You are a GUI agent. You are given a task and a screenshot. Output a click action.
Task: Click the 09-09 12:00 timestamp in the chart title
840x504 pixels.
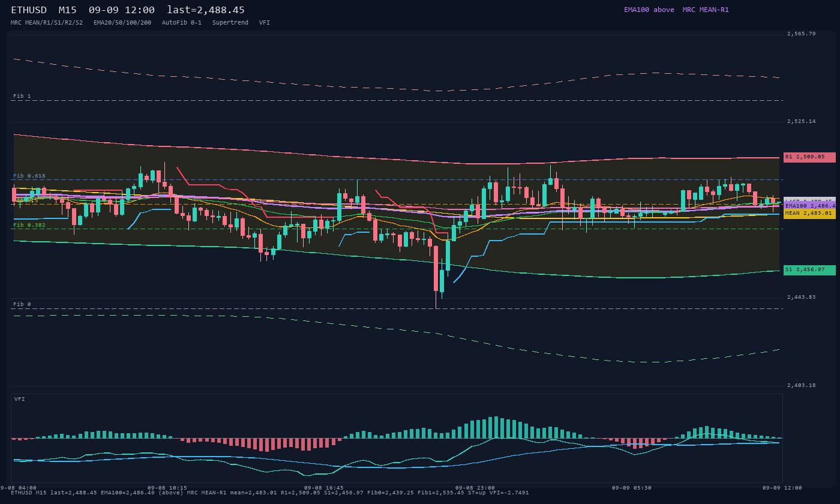click(121, 10)
